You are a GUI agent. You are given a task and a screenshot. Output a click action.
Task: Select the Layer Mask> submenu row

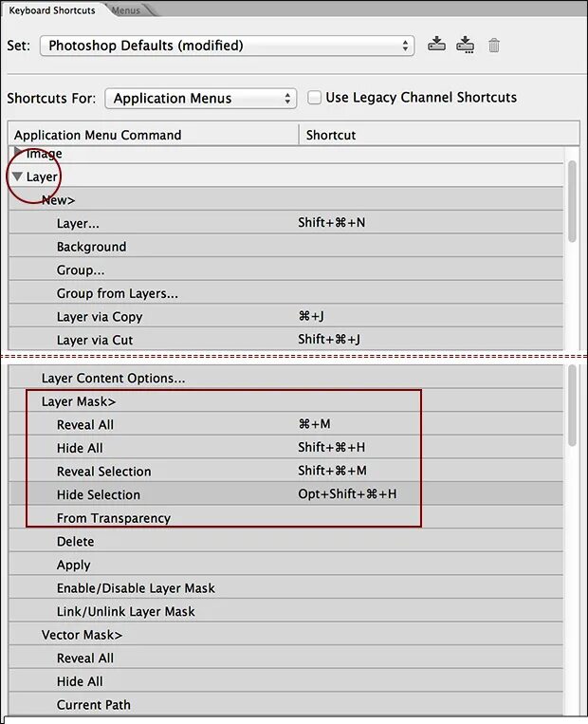285,401
